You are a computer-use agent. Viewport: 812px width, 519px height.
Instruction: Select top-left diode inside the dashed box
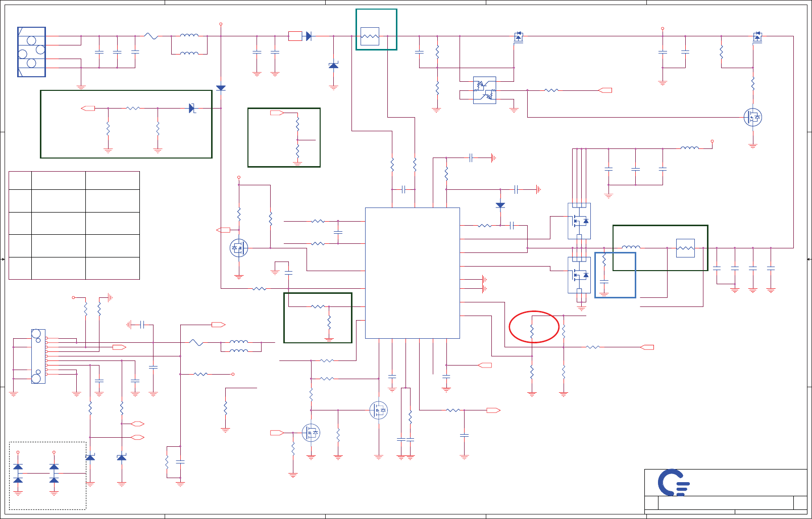click(x=18, y=467)
